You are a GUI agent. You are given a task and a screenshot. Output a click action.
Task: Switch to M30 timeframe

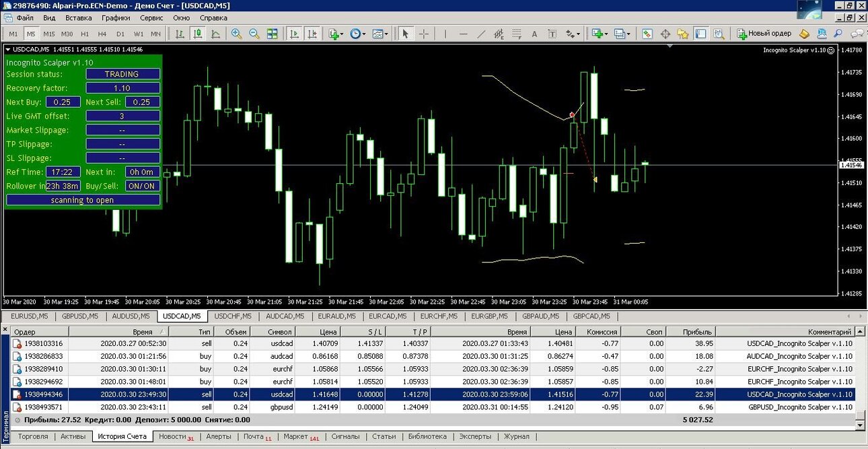click(x=67, y=34)
